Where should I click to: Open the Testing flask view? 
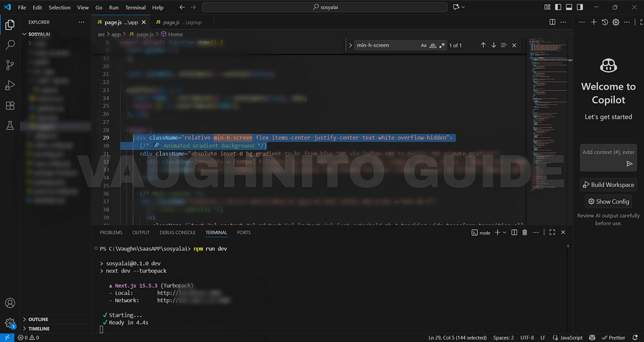click(10, 126)
